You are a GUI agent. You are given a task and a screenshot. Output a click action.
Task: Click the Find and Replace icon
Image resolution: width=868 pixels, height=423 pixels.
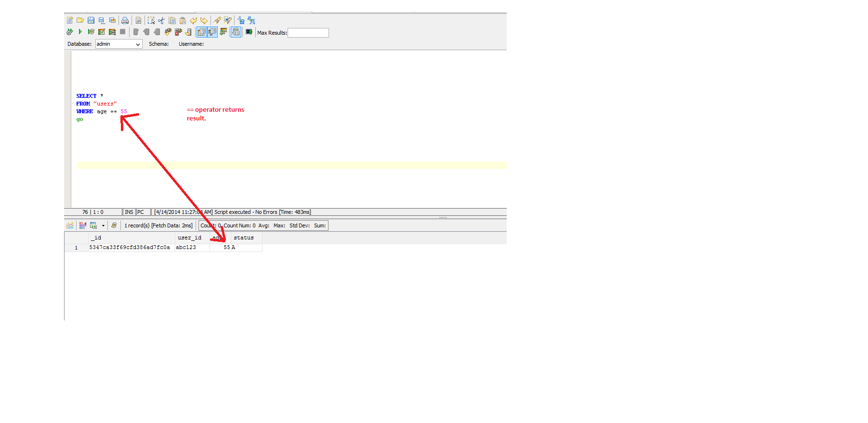(x=251, y=20)
